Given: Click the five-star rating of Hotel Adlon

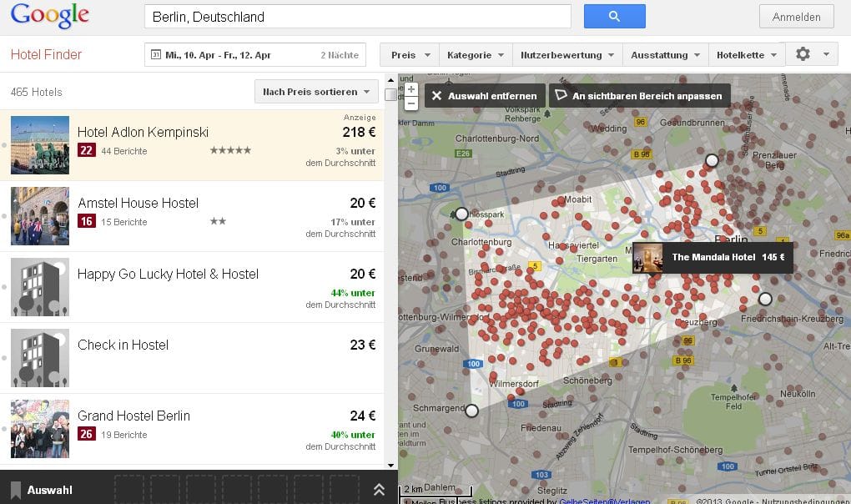Looking at the screenshot, I should tap(230, 150).
